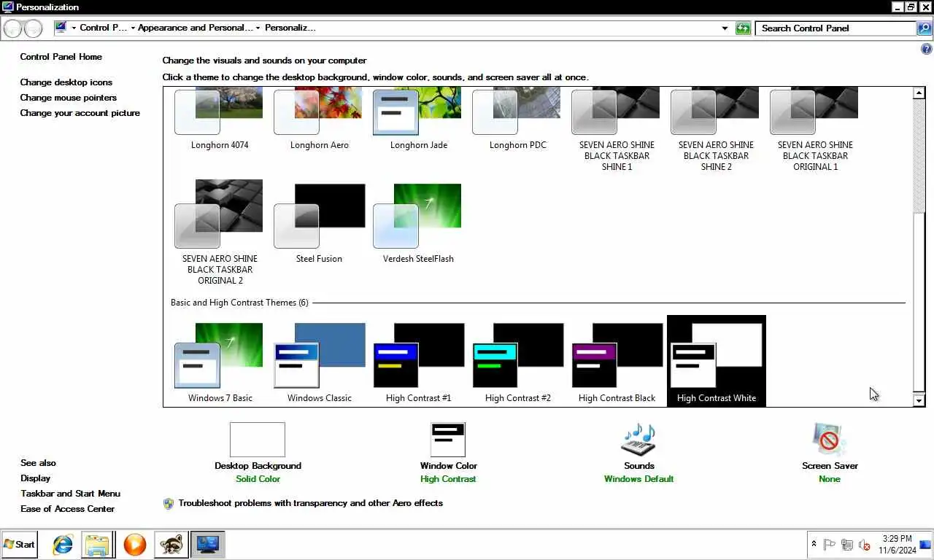Expand the Appearance and Personalization breadcrumb dropdown
This screenshot has height=560, width=934.
[258, 28]
